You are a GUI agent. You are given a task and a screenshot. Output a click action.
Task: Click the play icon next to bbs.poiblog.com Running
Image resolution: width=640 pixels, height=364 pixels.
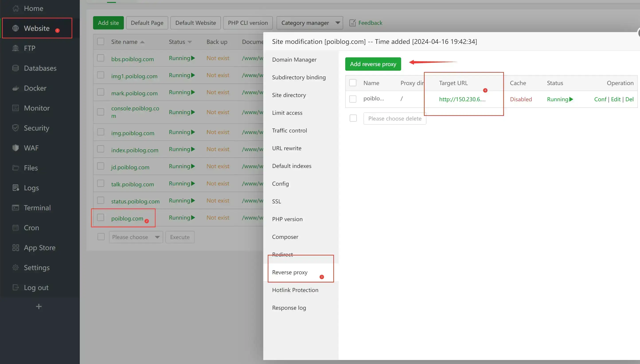pyautogui.click(x=193, y=58)
